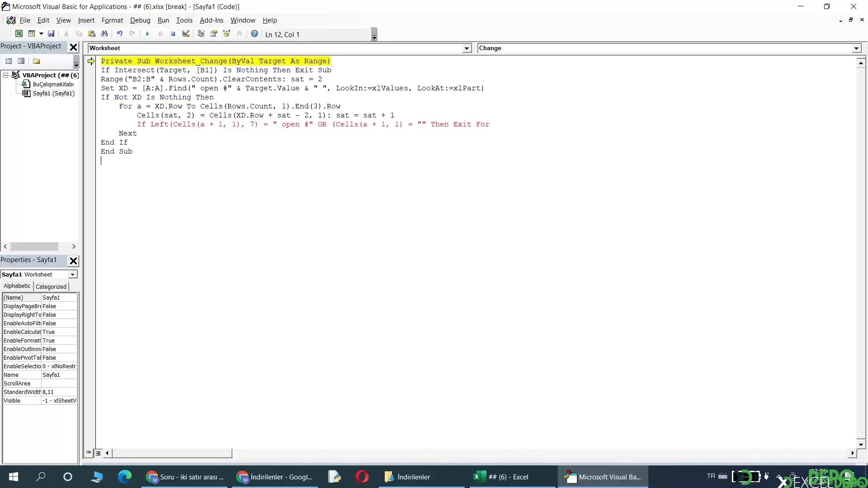Save the workbook with the Save icon
This screenshot has height=488, width=868.
51,34
